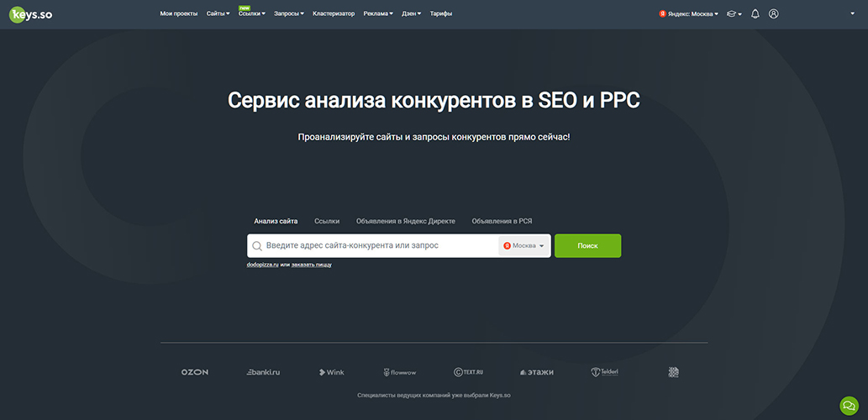Click the magnifier icon in the search field
The image size is (868, 420).
click(257, 245)
